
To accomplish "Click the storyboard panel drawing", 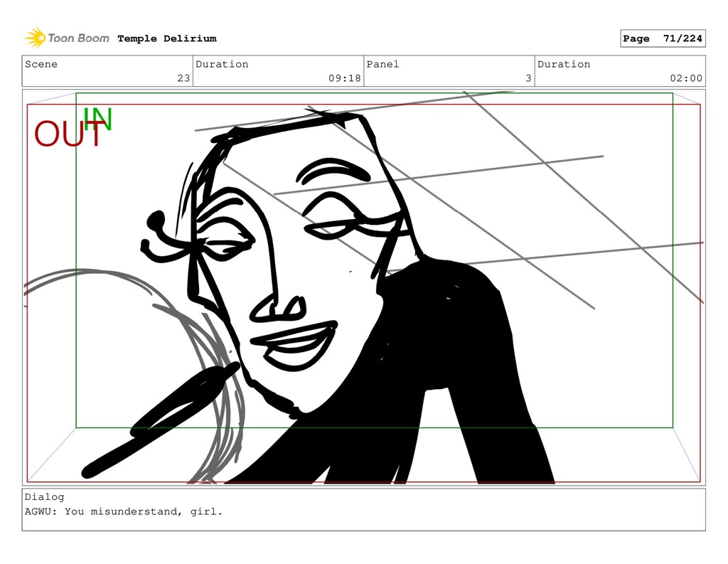I will pyautogui.click(x=363, y=287).
